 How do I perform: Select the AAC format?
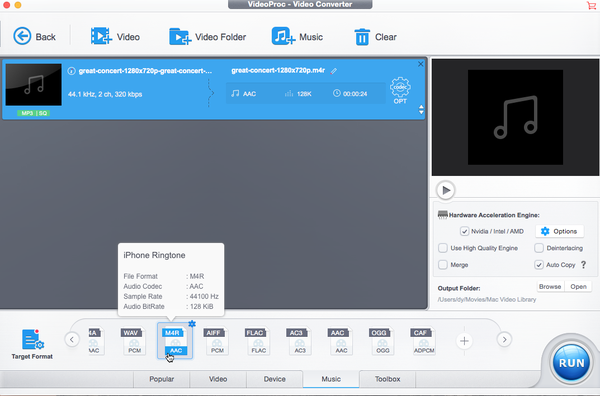(341, 341)
